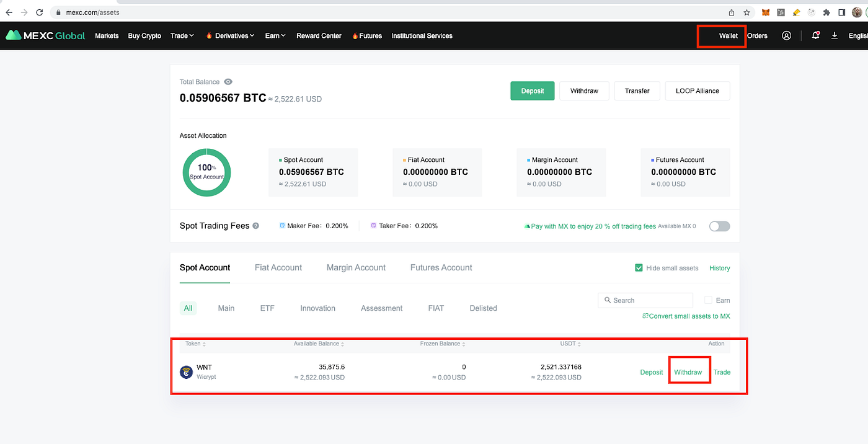Open the Chrome profile avatar
Screen dimensions: 868x444
[857, 12]
